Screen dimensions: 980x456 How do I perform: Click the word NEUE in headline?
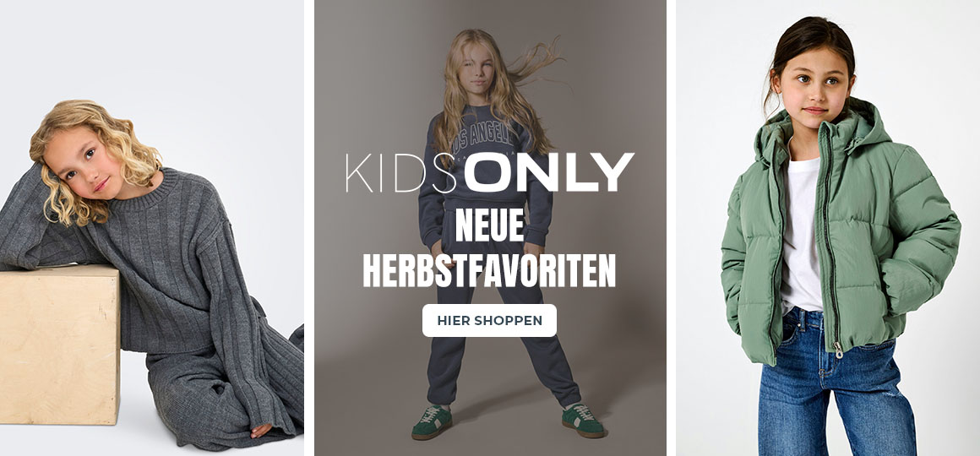tap(489, 225)
